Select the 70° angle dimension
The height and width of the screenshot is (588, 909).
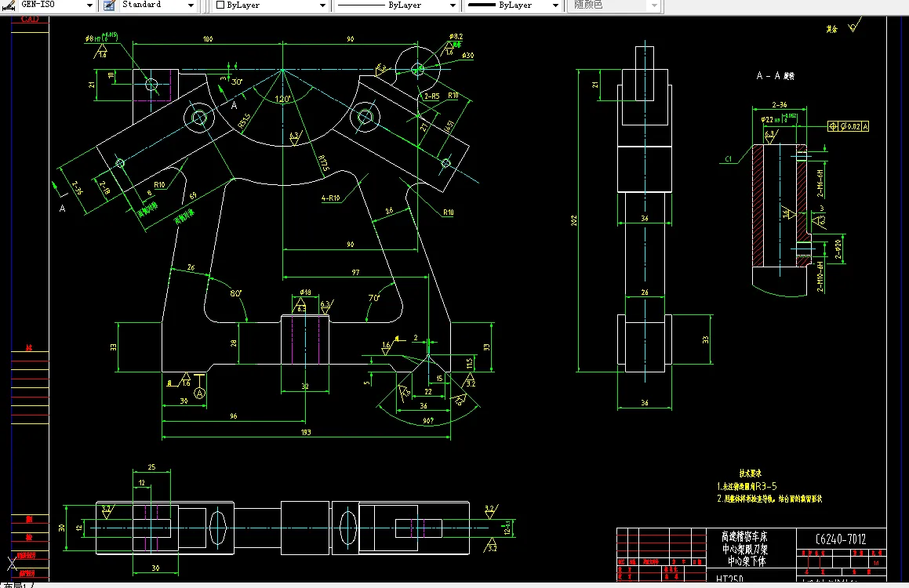click(x=374, y=298)
